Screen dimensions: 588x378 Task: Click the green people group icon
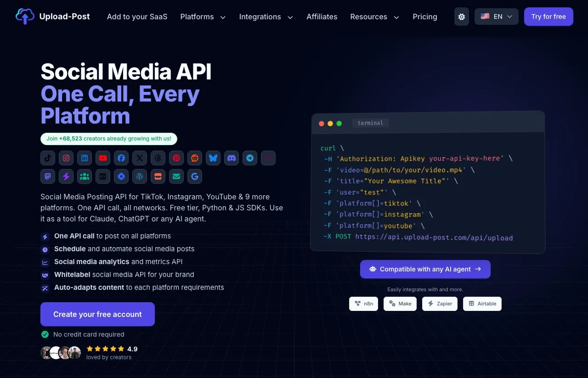(x=85, y=176)
